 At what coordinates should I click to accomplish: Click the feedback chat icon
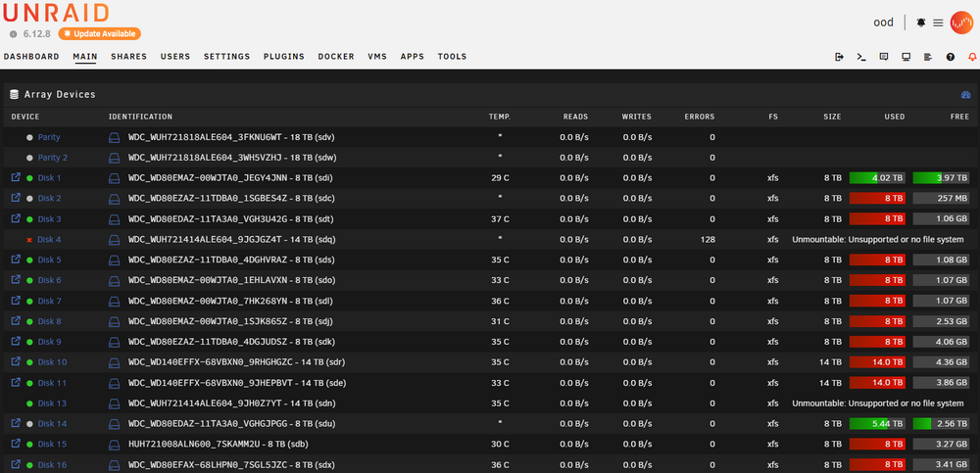[884, 57]
